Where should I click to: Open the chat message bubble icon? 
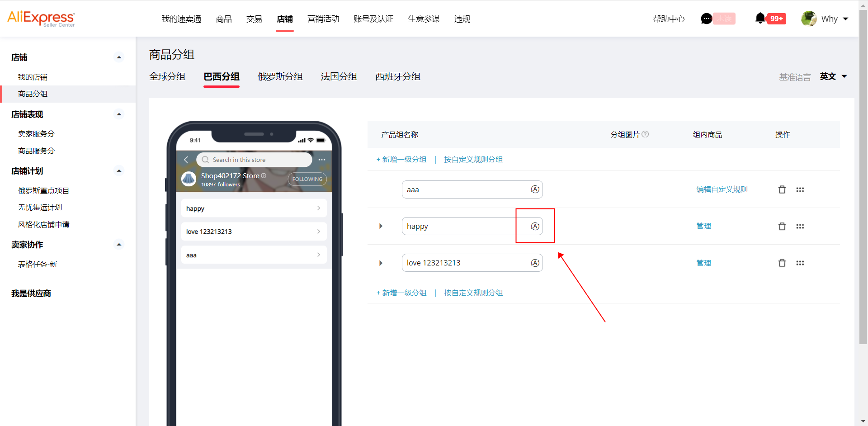pos(706,19)
